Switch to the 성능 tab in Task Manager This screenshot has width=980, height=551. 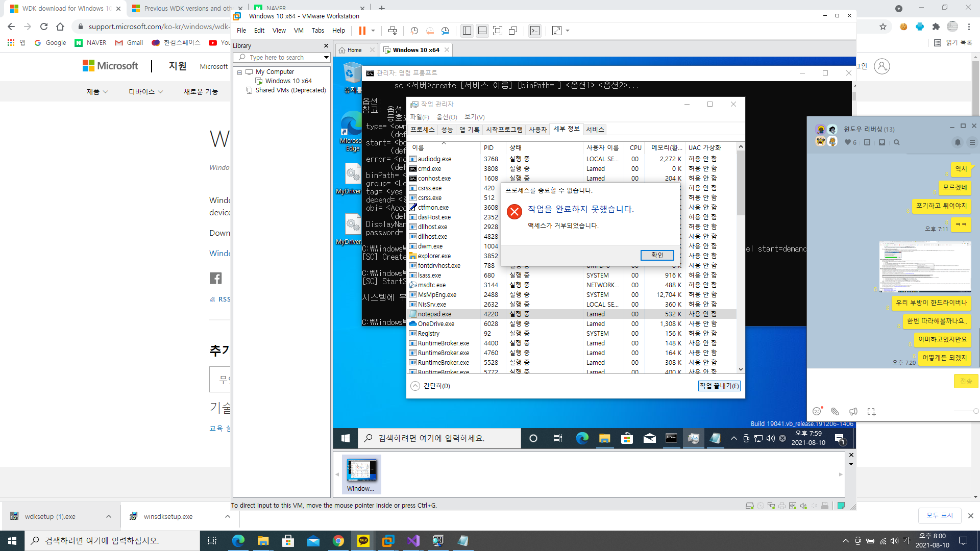pos(447,130)
